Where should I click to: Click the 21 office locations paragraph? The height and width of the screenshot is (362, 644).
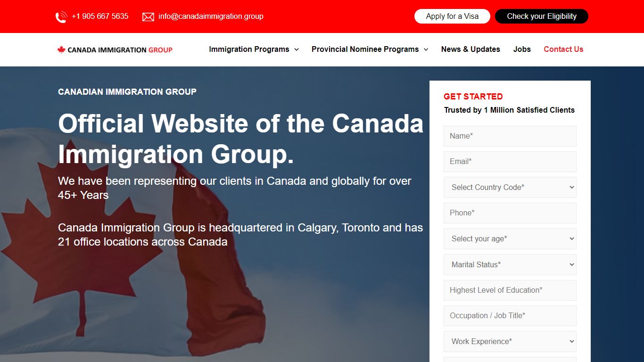click(240, 235)
